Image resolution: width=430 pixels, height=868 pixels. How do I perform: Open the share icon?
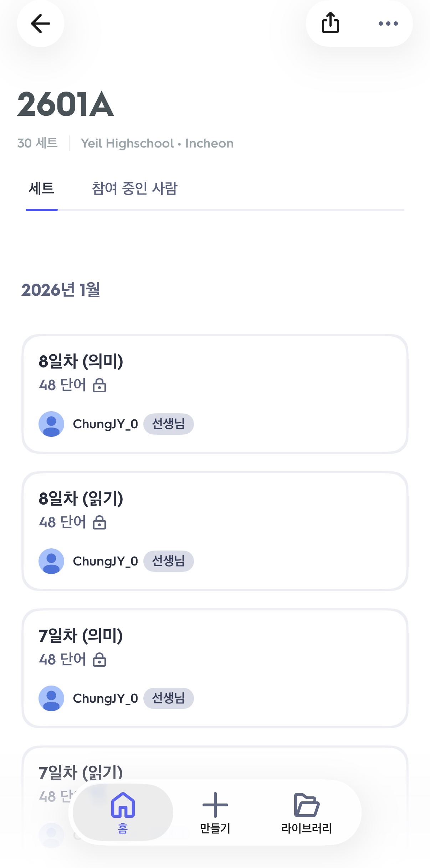(x=331, y=23)
